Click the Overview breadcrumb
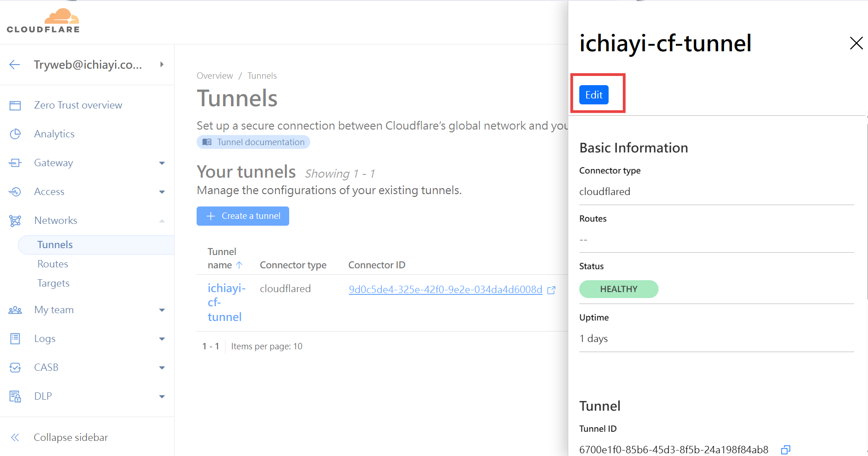This screenshot has height=456, width=868. click(214, 76)
